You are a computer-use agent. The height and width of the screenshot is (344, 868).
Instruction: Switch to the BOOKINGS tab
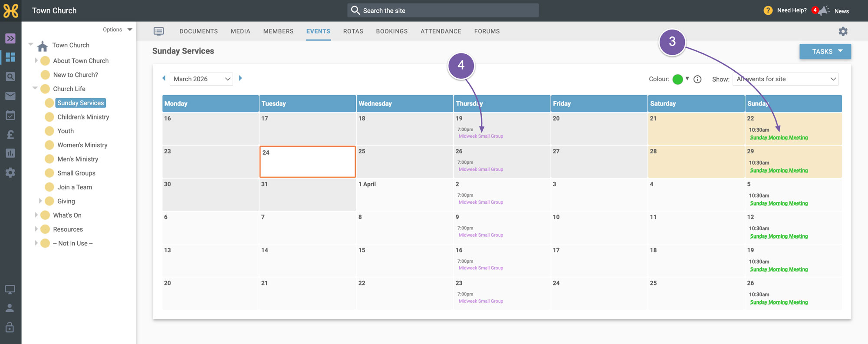click(x=392, y=31)
